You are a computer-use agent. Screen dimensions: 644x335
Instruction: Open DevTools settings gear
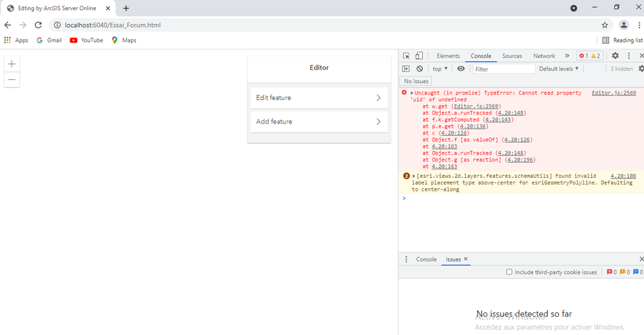[x=615, y=56]
